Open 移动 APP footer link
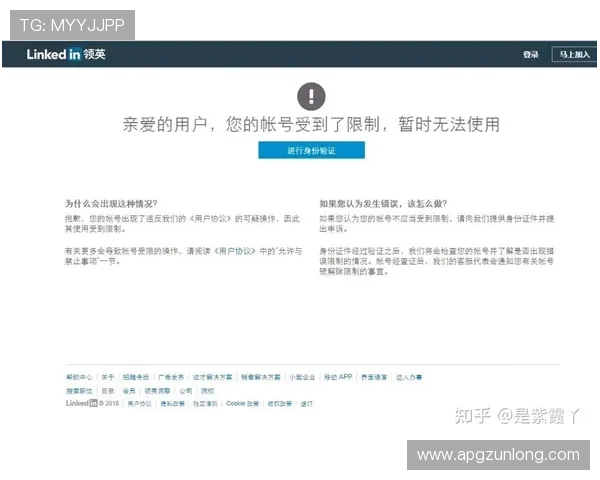This screenshot has width=600, height=480. pos(338,377)
